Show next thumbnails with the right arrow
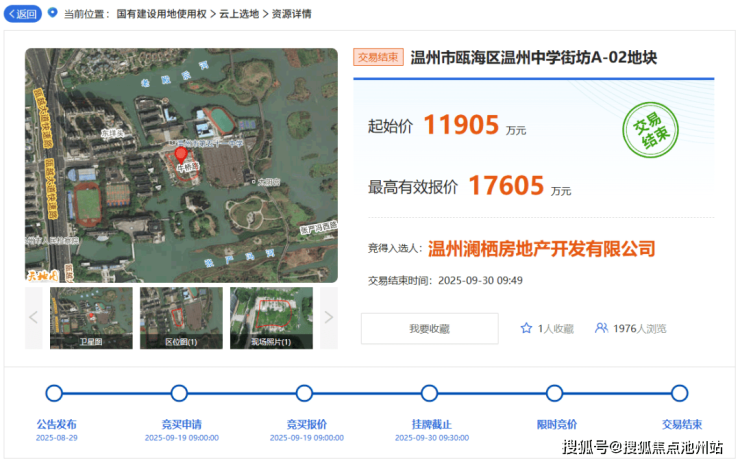740x463 pixels. pyautogui.click(x=328, y=317)
